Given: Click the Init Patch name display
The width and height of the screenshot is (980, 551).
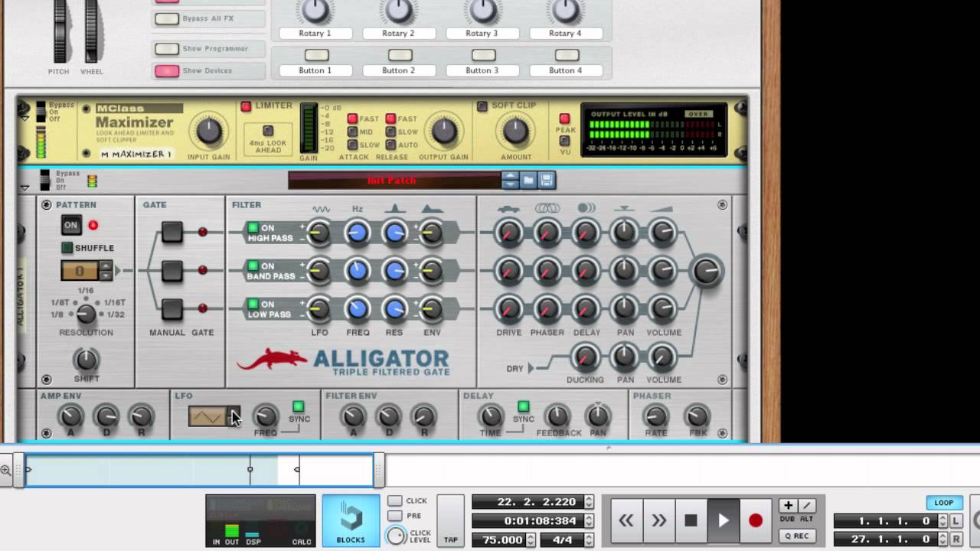Looking at the screenshot, I should coord(393,181).
